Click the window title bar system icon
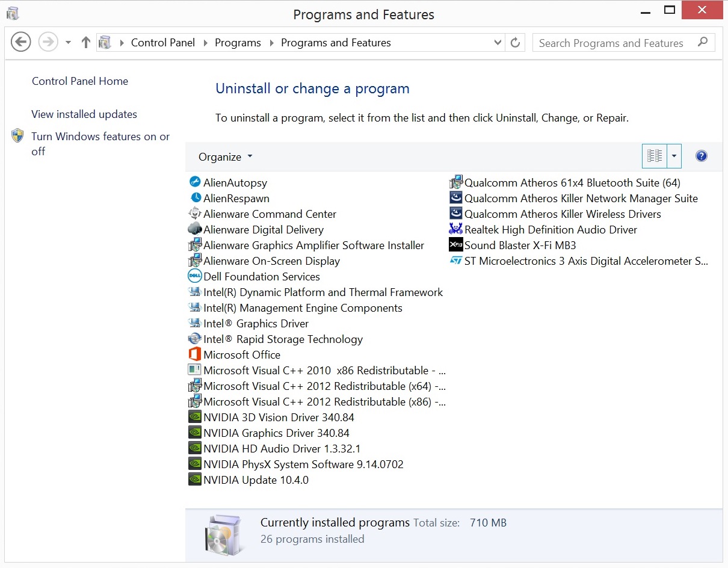 (13, 13)
